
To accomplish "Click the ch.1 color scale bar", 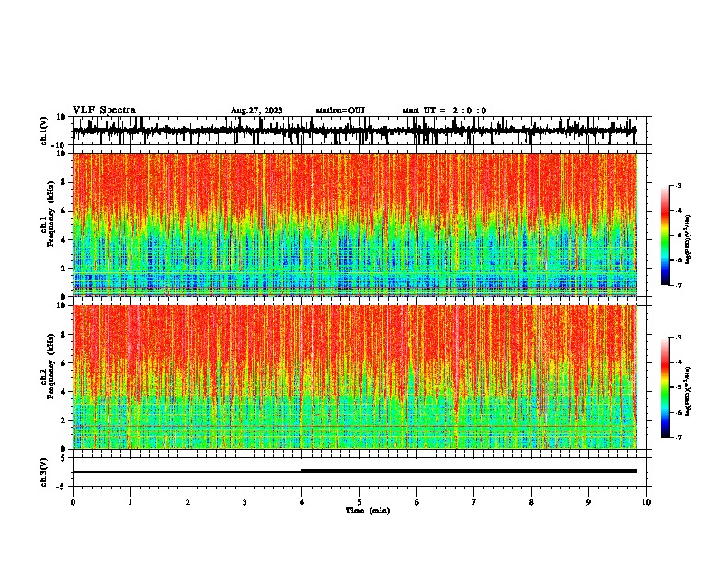I will pos(665,236).
